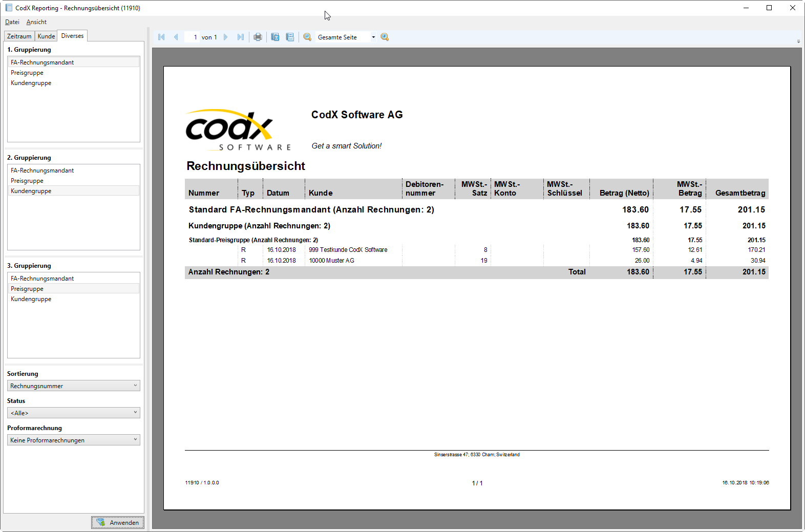The width and height of the screenshot is (805, 532).
Task: Switch to the Zeitraum tab
Action: (19, 36)
